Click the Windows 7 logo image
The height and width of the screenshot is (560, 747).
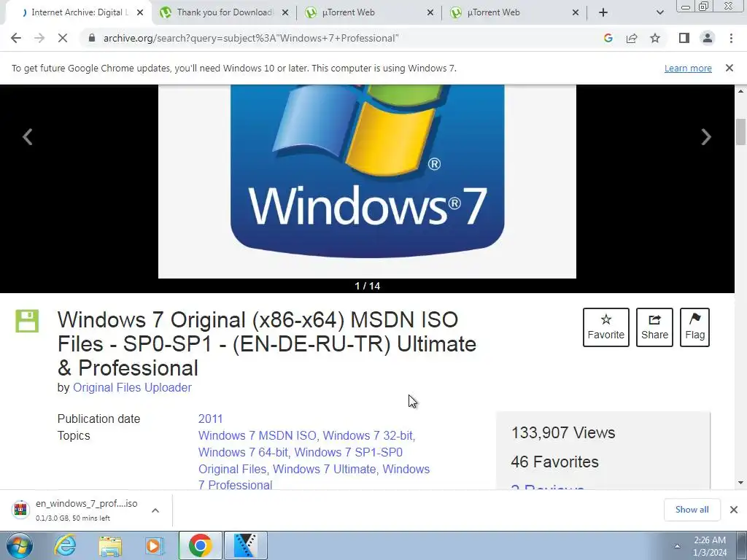[367, 181]
